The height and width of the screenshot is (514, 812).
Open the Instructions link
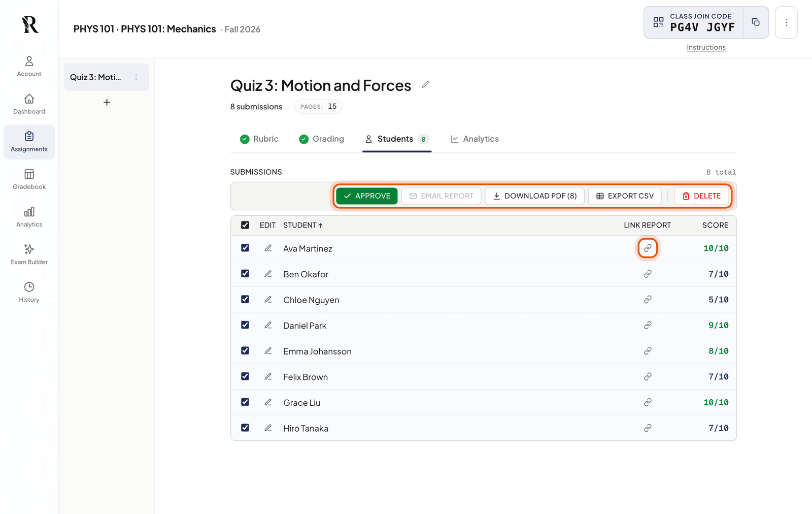coord(706,47)
